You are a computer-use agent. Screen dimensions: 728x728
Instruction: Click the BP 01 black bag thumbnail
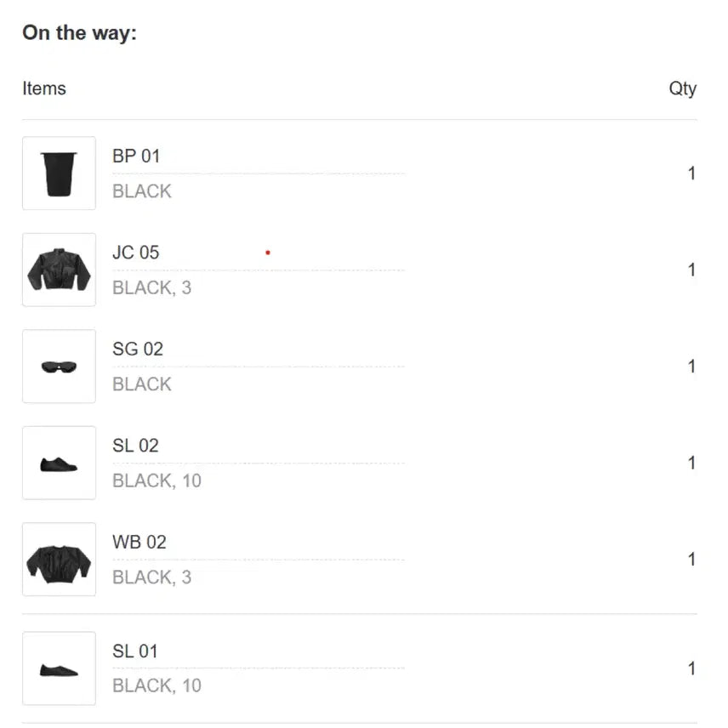pos(59,173)
